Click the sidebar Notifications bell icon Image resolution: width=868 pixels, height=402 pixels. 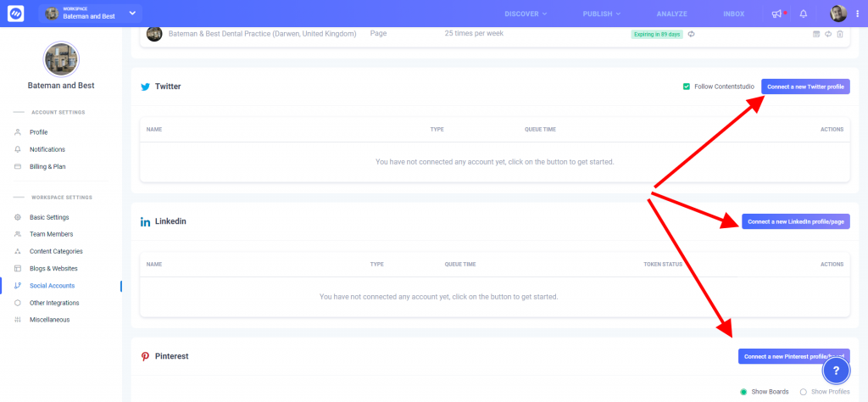click(18, 149)
